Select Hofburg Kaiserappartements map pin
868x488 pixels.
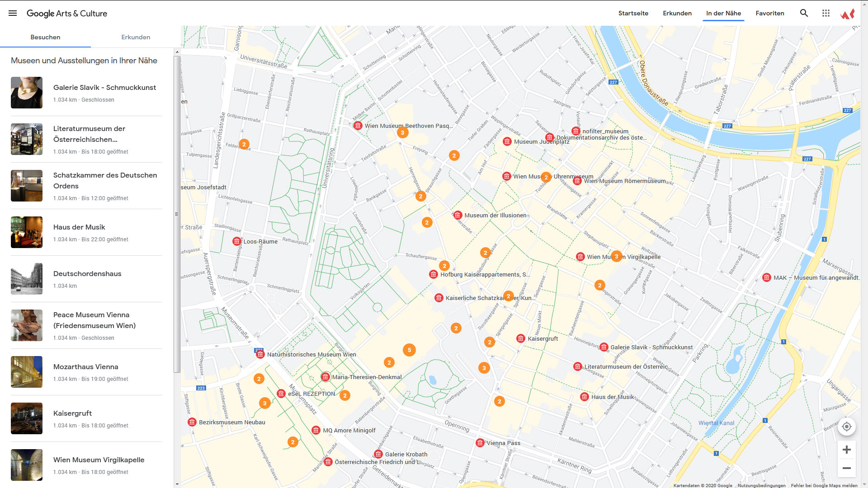434,274
